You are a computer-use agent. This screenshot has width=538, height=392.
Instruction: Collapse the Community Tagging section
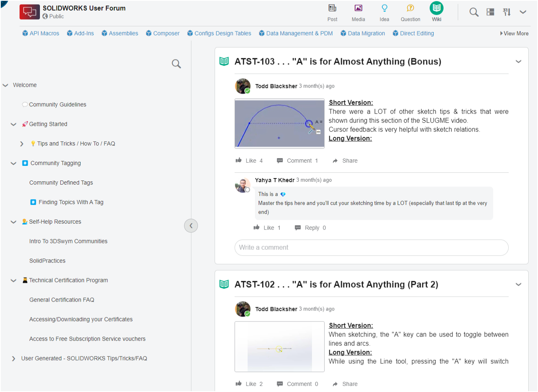point(13,163)
